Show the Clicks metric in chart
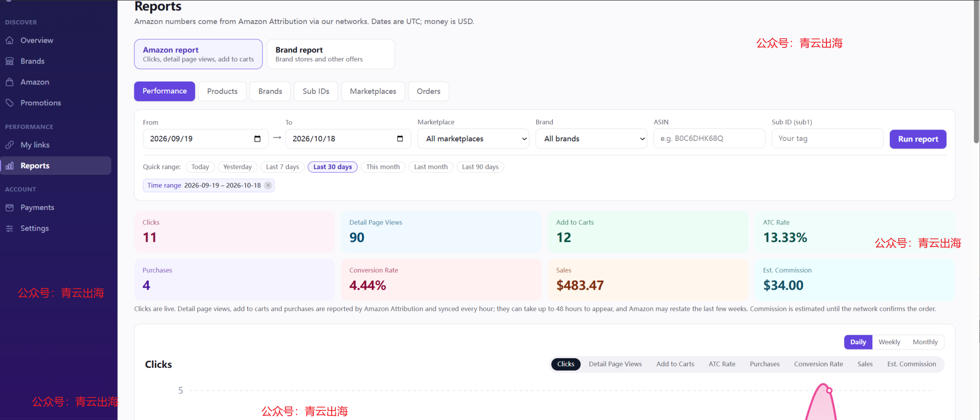Screen dimensions: 980x420 [566, 364]
